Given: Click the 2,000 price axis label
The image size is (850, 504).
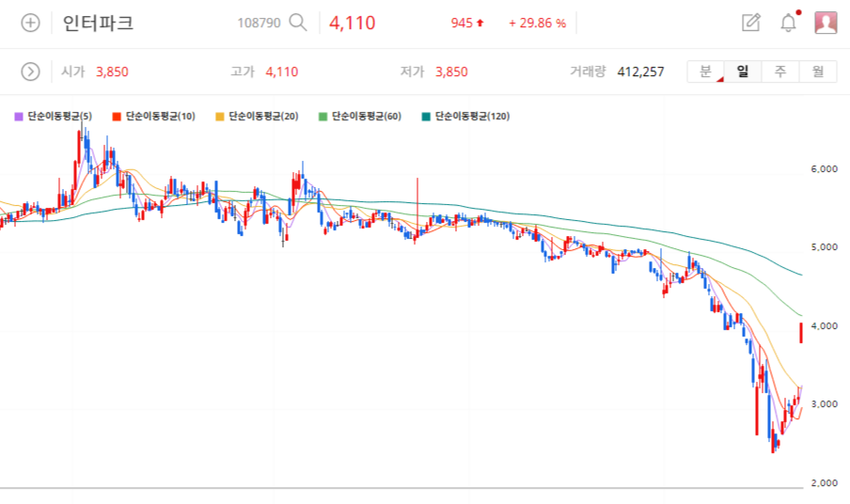Looking at the screenshot, I should pos(824,483).
